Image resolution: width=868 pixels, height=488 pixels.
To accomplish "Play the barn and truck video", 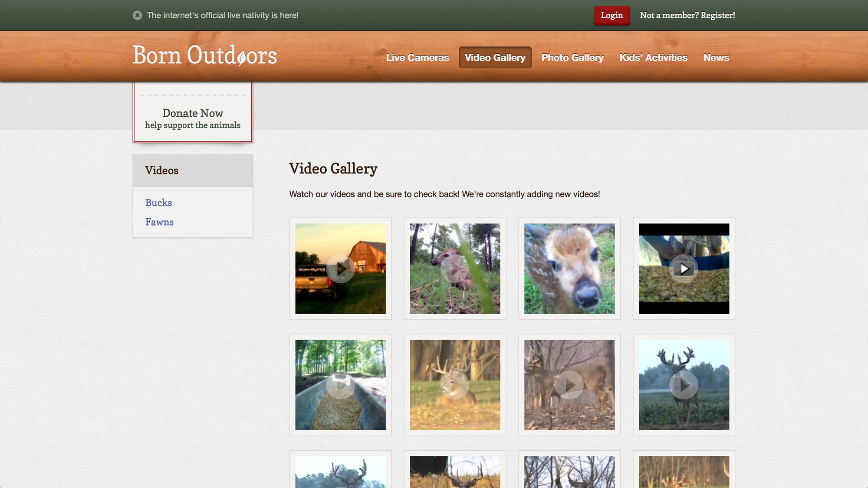I will point(340,269).
